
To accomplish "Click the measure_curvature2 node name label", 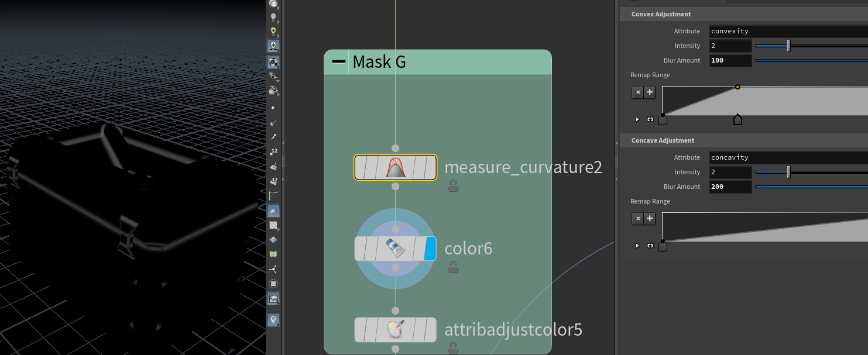I will coord(523,167).
